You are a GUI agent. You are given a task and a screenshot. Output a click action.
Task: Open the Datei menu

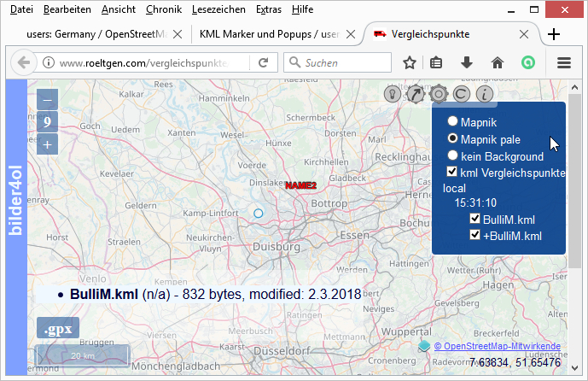(21, 9)
